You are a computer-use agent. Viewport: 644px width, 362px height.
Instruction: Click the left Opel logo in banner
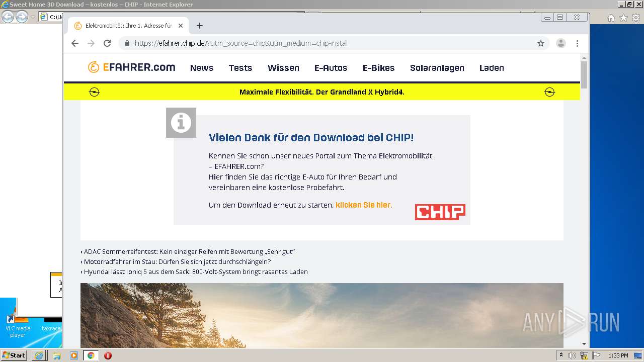pos(94,92)
